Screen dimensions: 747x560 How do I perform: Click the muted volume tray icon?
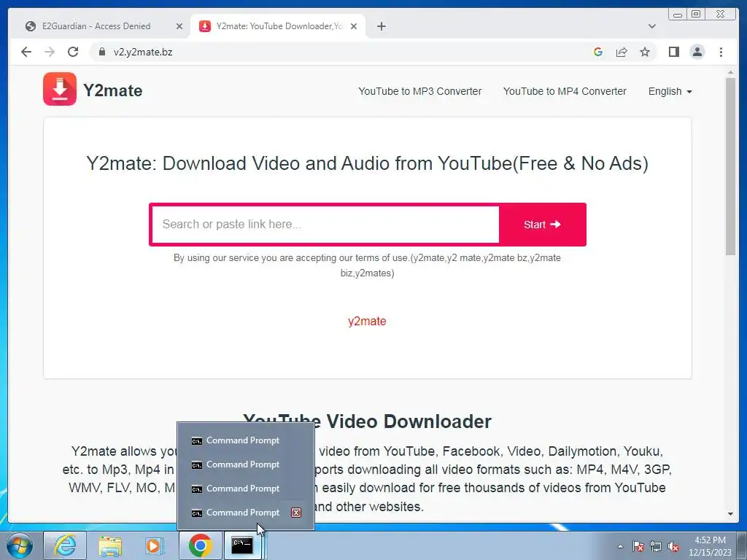[x=673, y=546]
